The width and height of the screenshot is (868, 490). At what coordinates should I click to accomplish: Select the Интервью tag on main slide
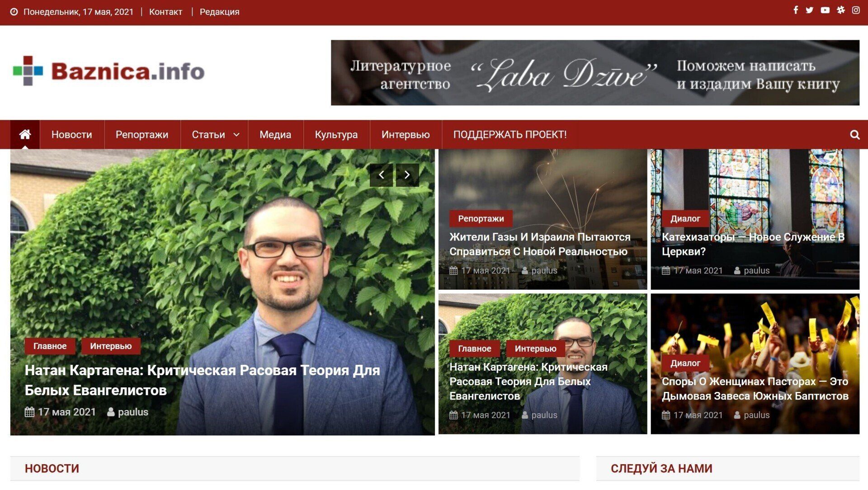tap(111, 346)
